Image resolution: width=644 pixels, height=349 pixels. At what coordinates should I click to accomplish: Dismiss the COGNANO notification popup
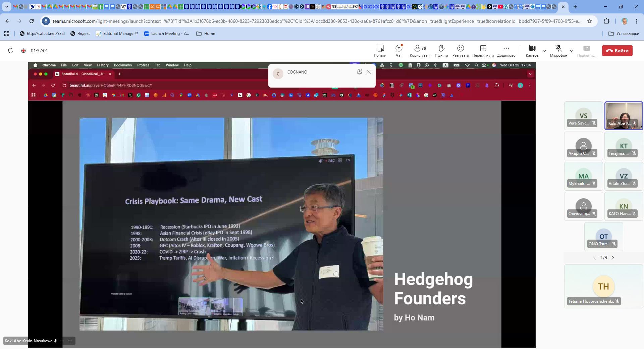(369, 72)
